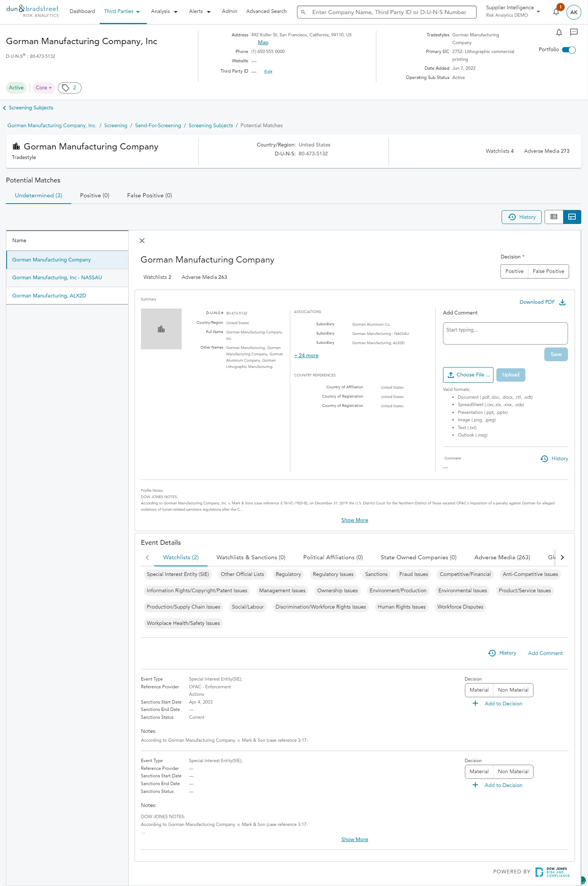Click plus icon for second Add to Decision
This screenshot has height=886, width=588.
pos(475,785)
